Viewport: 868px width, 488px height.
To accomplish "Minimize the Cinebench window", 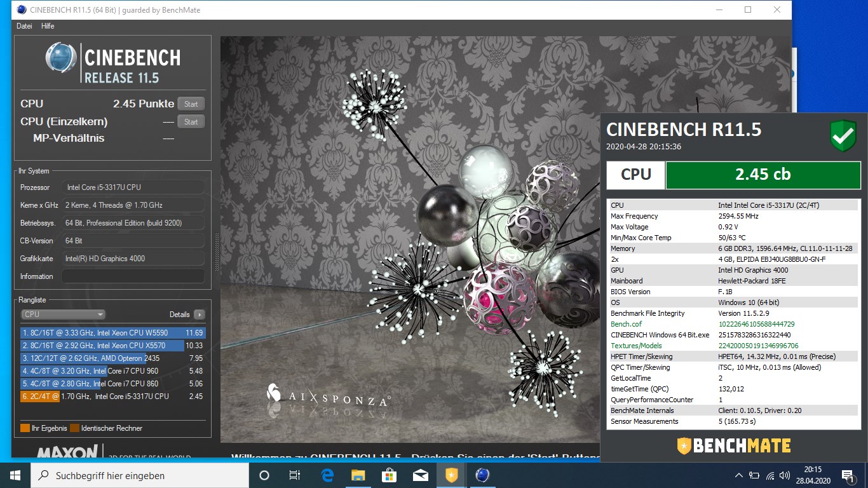I will pos(719,10).
